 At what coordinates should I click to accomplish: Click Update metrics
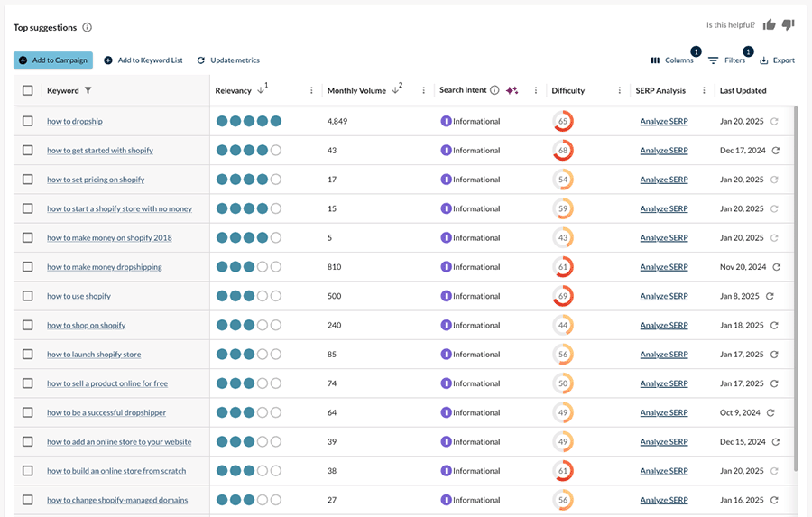pyautogui.click(x=228, y=60)
